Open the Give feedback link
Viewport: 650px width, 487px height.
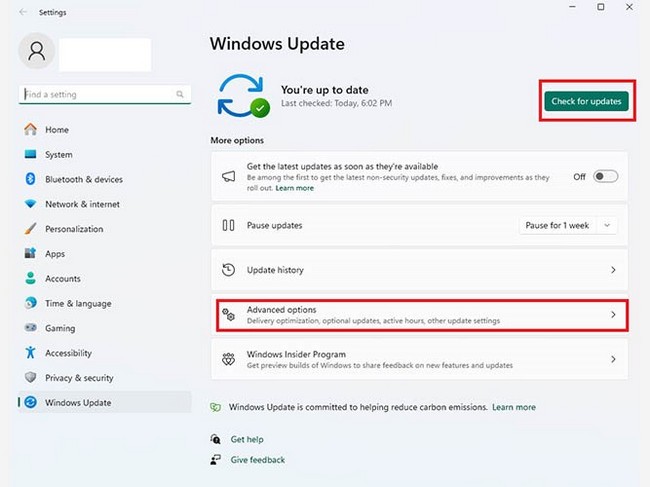click(258, 460)
